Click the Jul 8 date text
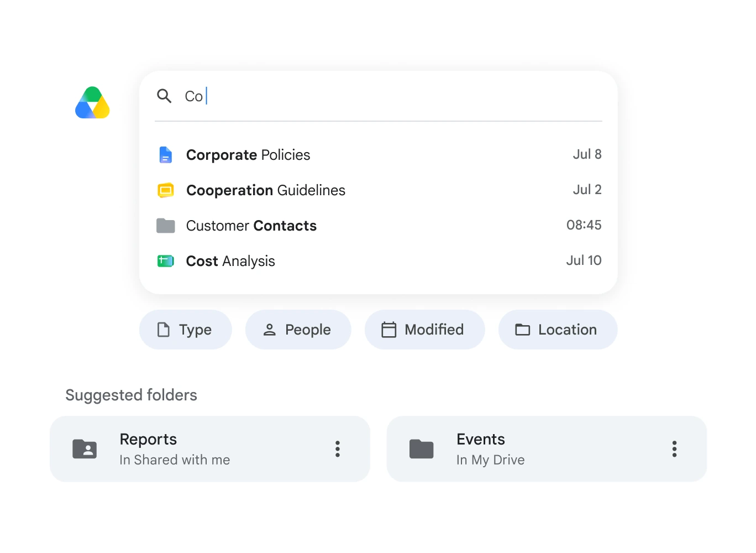The width and height of the screenshot is (756, 553). [587, 154]
